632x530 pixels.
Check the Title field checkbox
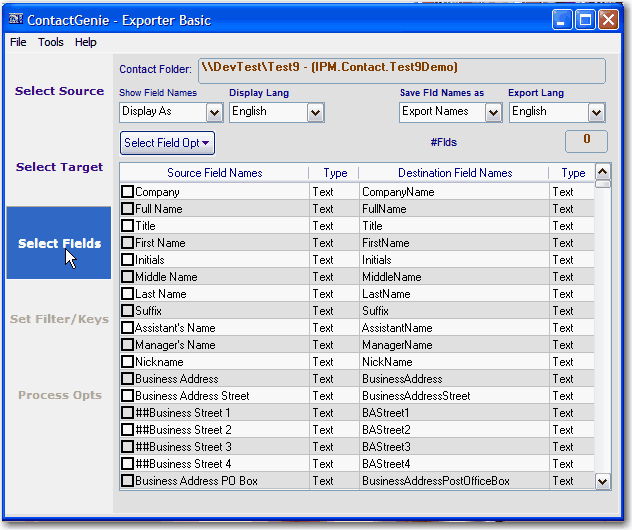click(x=128, y=225)
